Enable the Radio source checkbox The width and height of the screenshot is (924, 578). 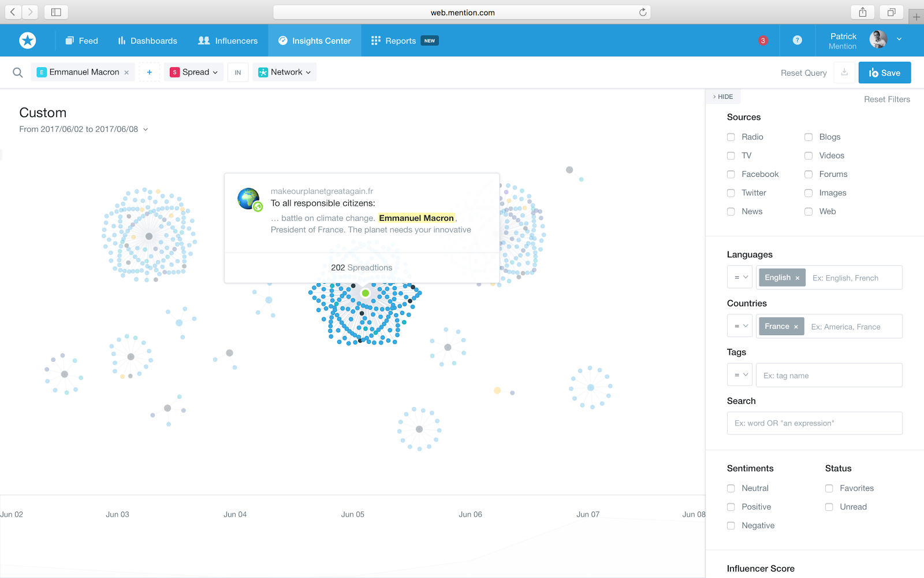[x=731, y=137]
